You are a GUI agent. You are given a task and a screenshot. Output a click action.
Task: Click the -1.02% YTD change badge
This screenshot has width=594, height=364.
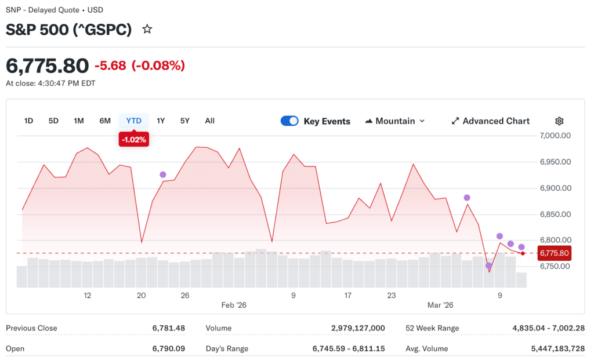[133, 139]
